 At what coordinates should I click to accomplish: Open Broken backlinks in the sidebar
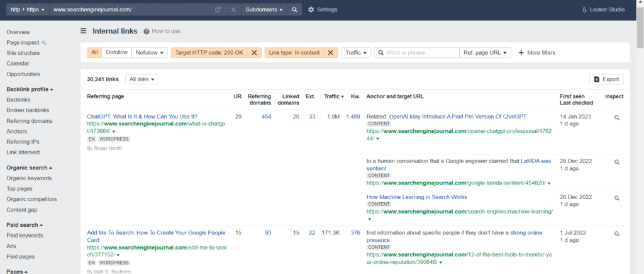click(28, 110)
